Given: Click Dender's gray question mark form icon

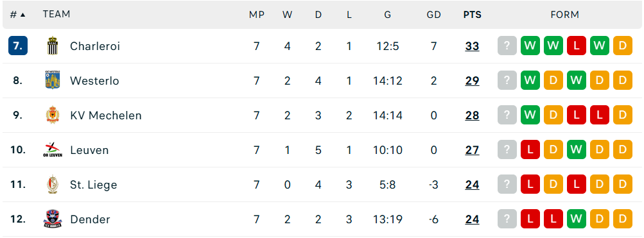Looking at the screenshot, I should coord(507,219).
